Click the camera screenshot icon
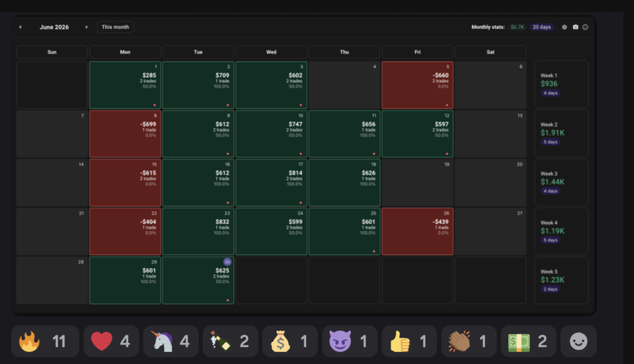 coord(576,27)
